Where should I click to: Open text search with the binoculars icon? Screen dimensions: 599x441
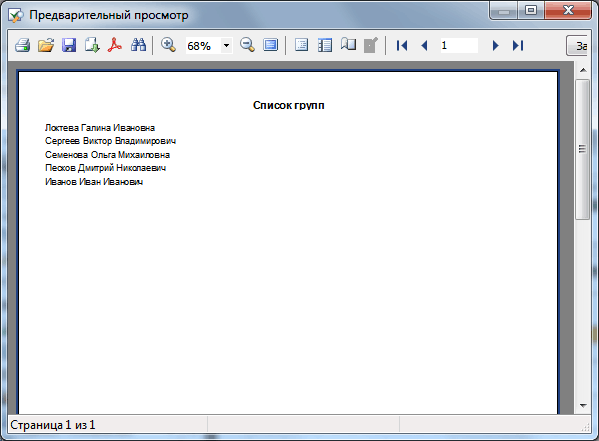point(138,45)
